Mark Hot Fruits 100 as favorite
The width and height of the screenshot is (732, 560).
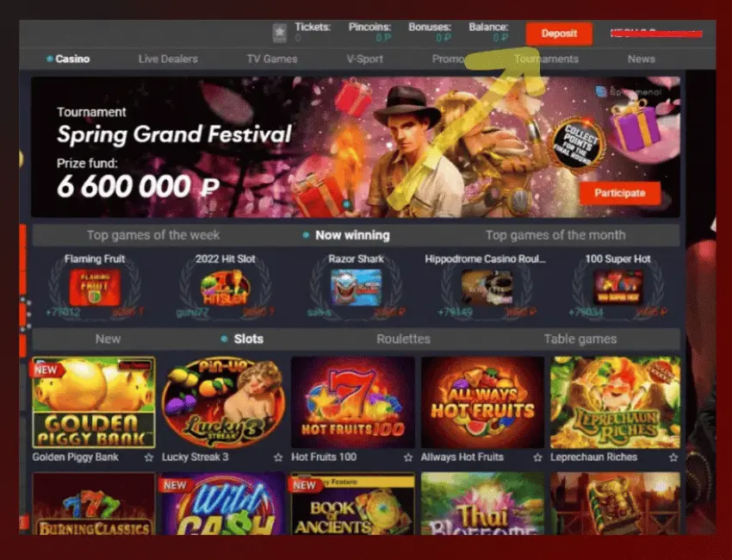408,457
